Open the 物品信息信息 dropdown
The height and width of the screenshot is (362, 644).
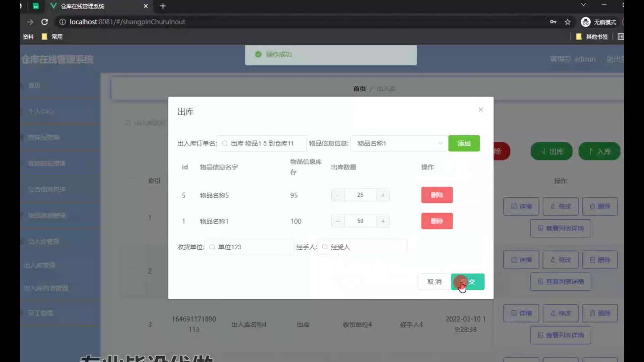pyautogui.click(x=399, y=143)
